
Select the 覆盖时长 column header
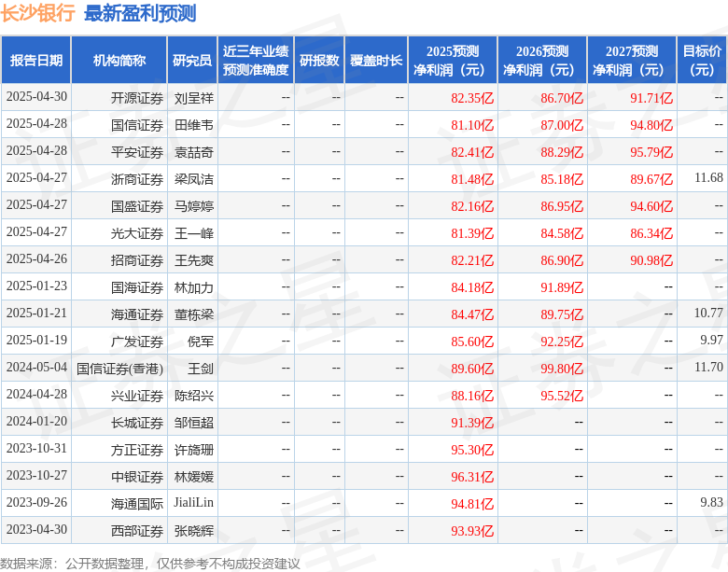pos(376,61)
